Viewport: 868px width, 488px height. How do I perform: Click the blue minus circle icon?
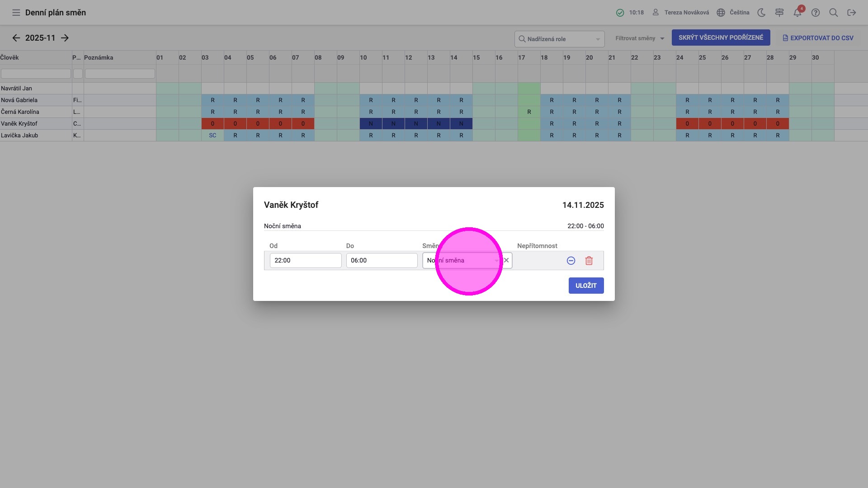(x=571, y=261)
